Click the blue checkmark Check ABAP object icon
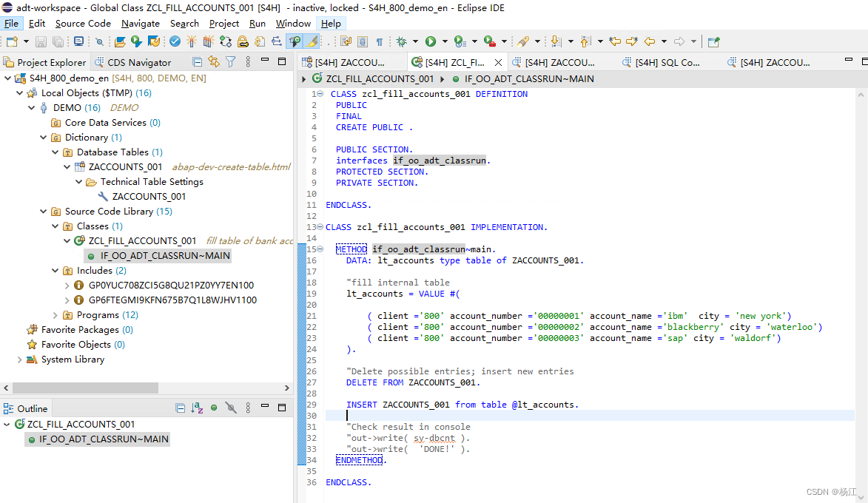This screenshot has width=868, height=503. pyautogui.click(x=175, y=41)
